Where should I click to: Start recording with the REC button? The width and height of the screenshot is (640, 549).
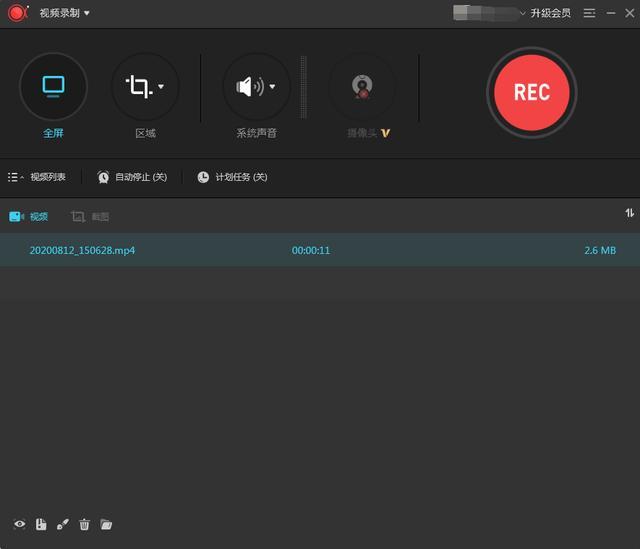click(531, 93)
